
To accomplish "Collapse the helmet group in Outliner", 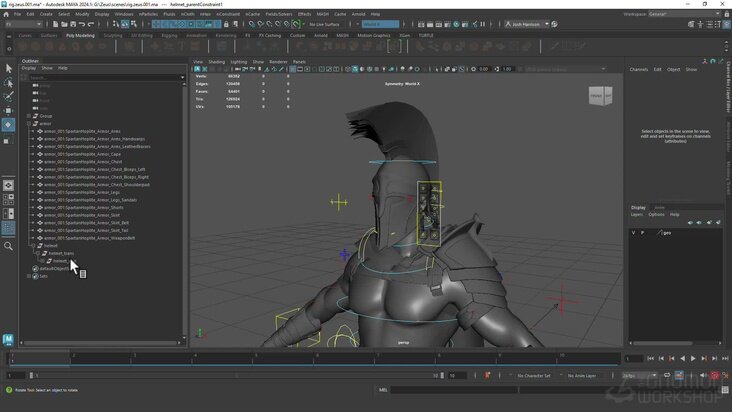I will [x=33, y=245].
